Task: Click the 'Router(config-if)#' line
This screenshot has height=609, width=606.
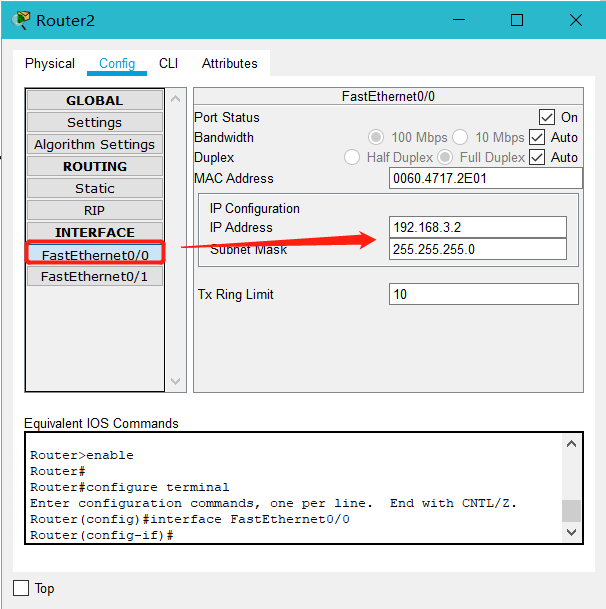Action: 102,535
